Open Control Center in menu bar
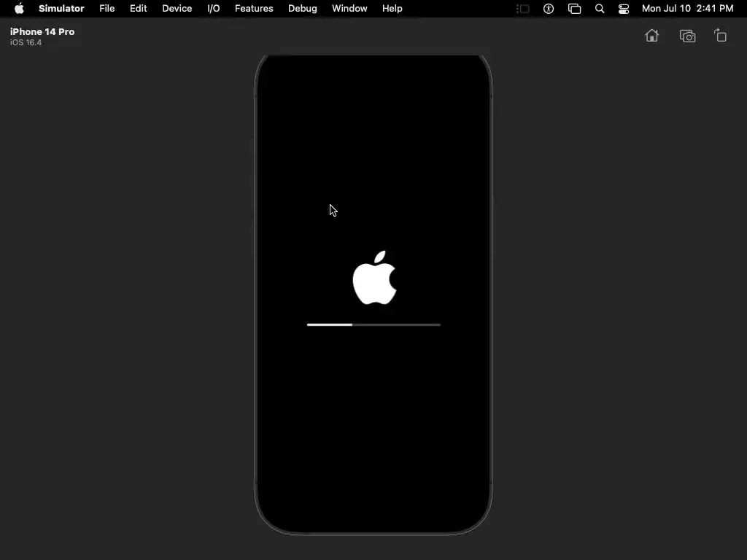This screenshot has width=747, height=560. click(x=624, y=9)
